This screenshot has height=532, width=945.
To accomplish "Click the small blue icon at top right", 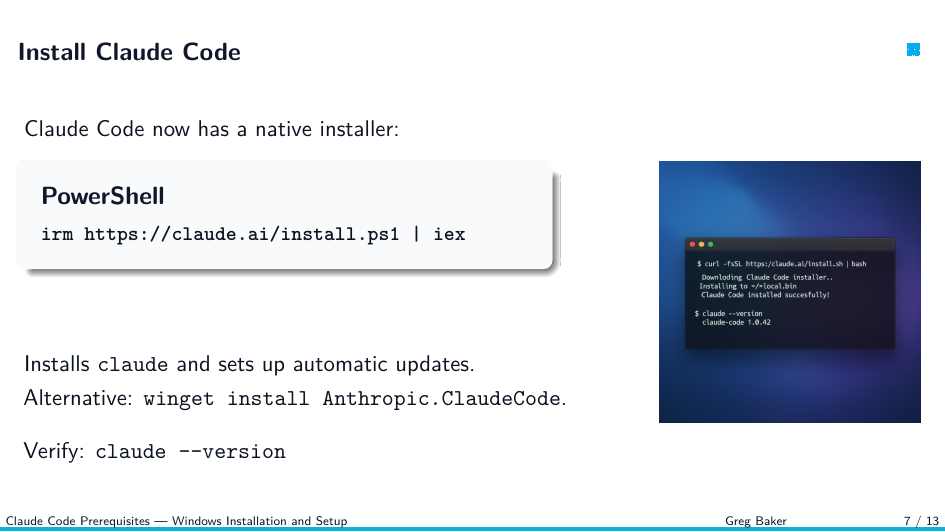I will (x=913, y=50).
